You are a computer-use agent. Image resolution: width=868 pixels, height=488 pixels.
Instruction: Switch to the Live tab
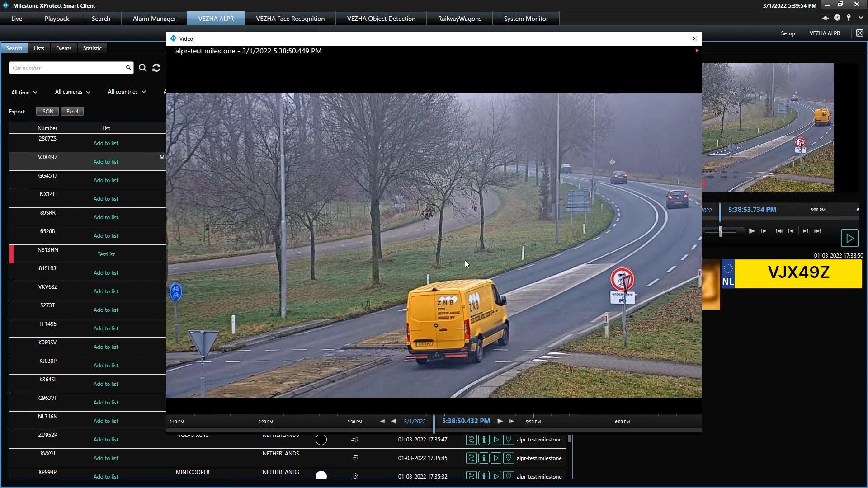[x=17, y=19]
